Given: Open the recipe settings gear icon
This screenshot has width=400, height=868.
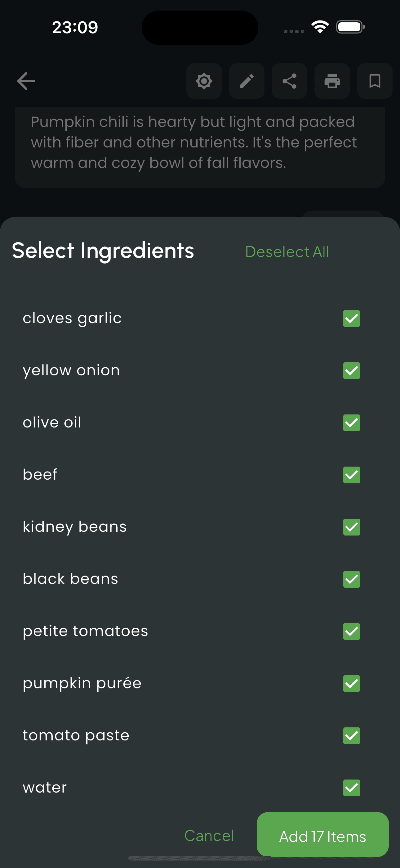Looking at the screenshot, I should pos(204,81).
